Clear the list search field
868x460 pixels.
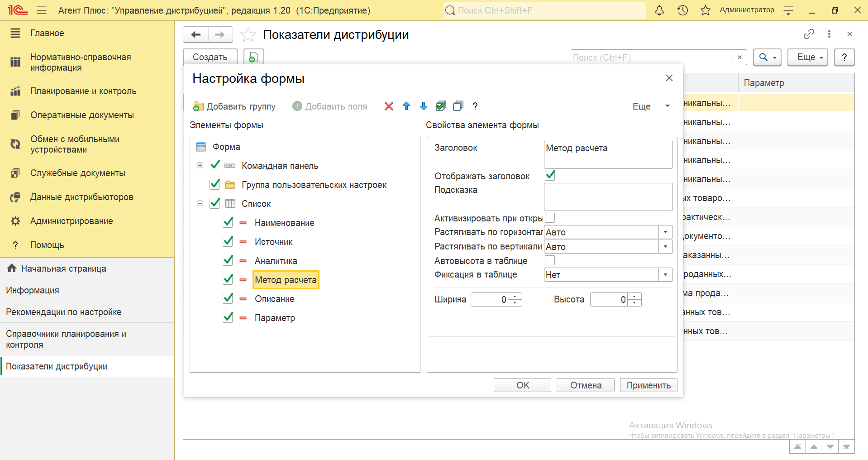(x=739, y=57)
